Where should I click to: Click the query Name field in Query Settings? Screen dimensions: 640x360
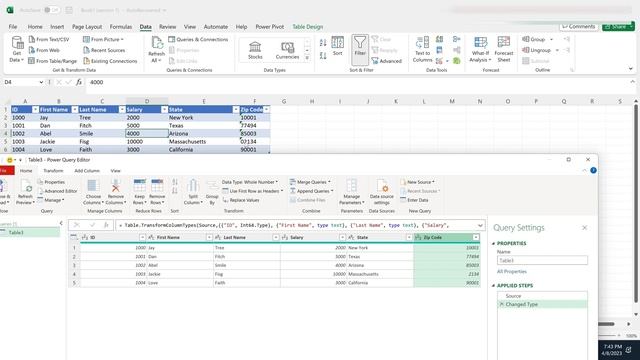[542, 260]
